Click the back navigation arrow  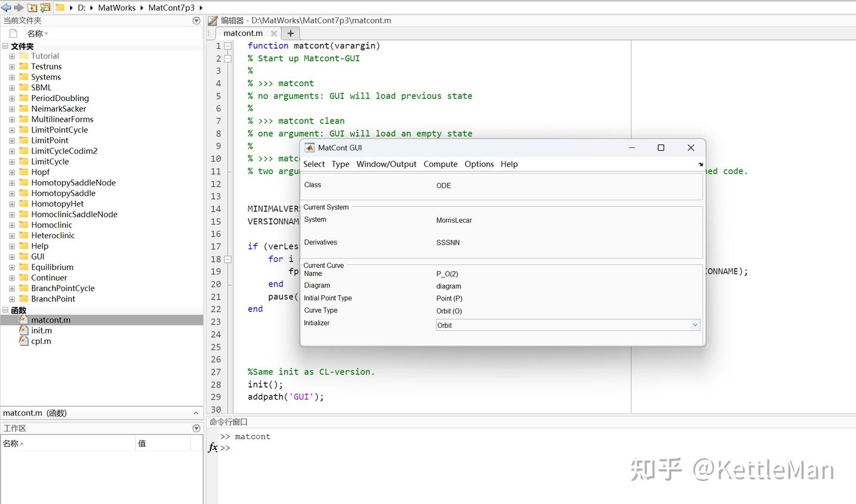(6, 8)
